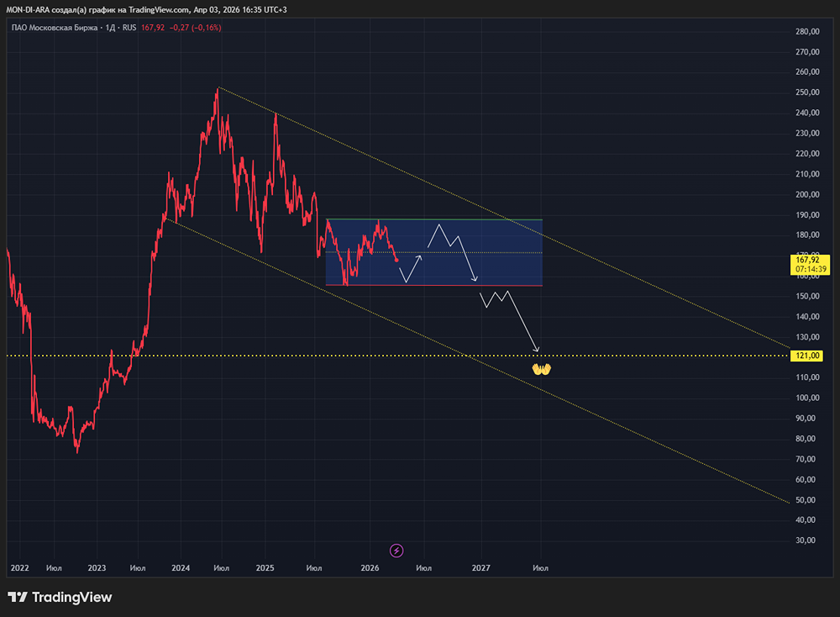Click the 100,00 price axis label
The image size is (840, 617).
(x=807, y=398)
